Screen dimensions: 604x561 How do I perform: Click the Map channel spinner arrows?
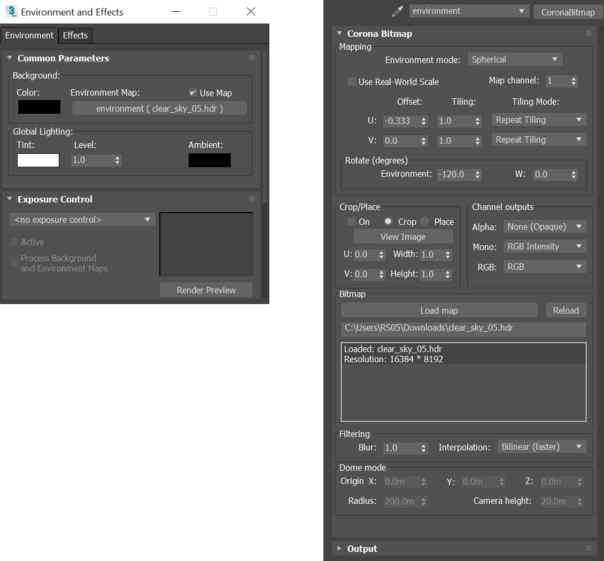pyautogui.click(x=572, y=81)
